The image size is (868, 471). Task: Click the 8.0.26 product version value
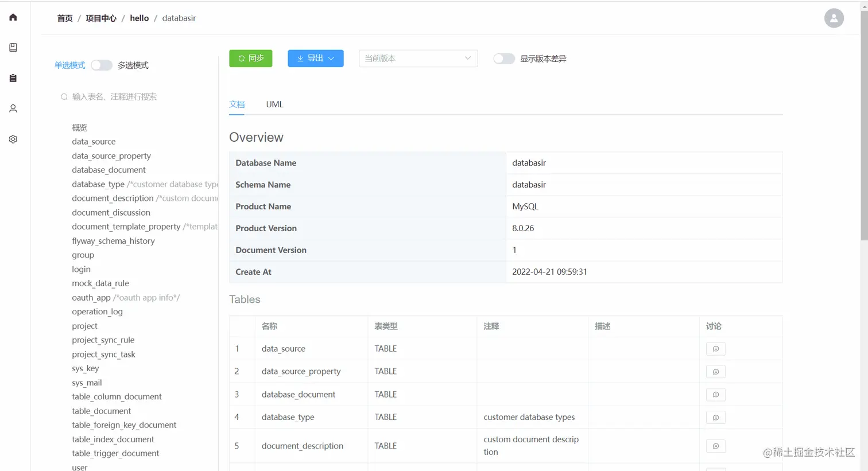(523, 228)
